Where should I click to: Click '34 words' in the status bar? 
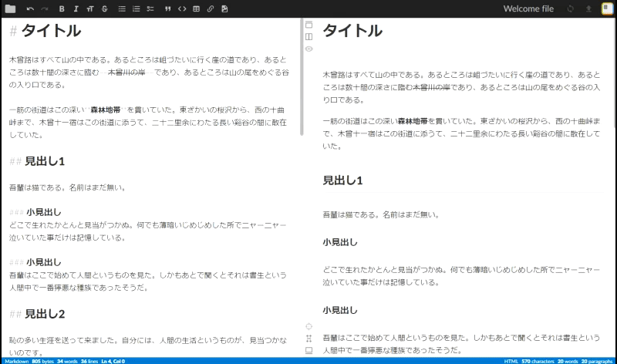click(x=67, y=361)
